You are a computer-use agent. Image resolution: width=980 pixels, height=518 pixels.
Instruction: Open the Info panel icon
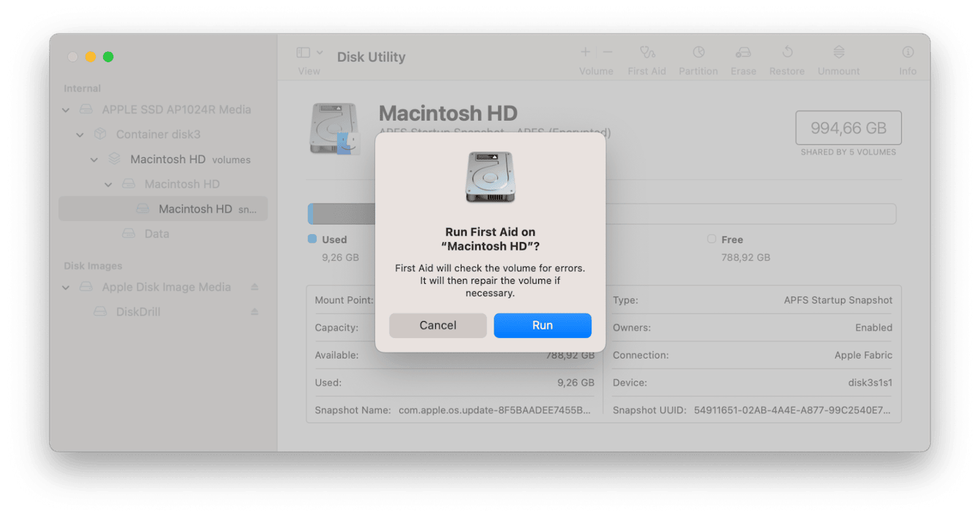(x=908, y=52)
